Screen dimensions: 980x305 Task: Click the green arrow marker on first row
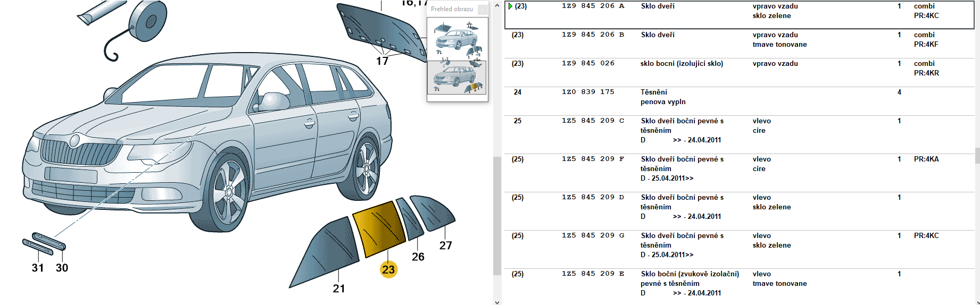pyautogui.click(x=510, y=6)
